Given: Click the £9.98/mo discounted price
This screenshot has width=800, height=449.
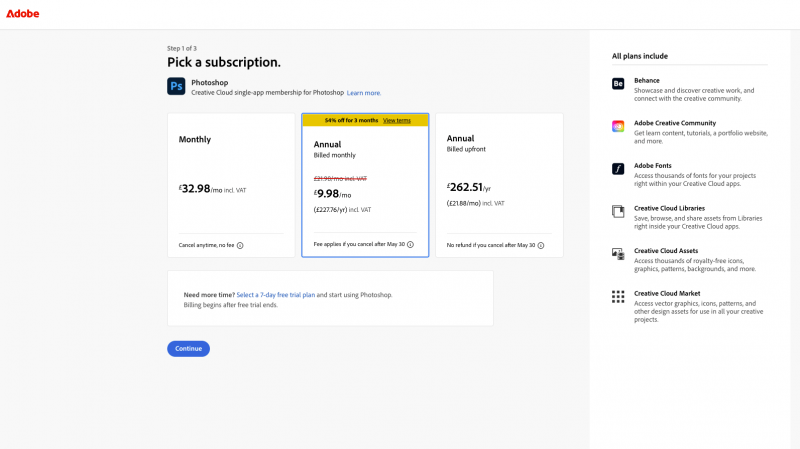Looking at the screenshot, I should tap(332, 194).
